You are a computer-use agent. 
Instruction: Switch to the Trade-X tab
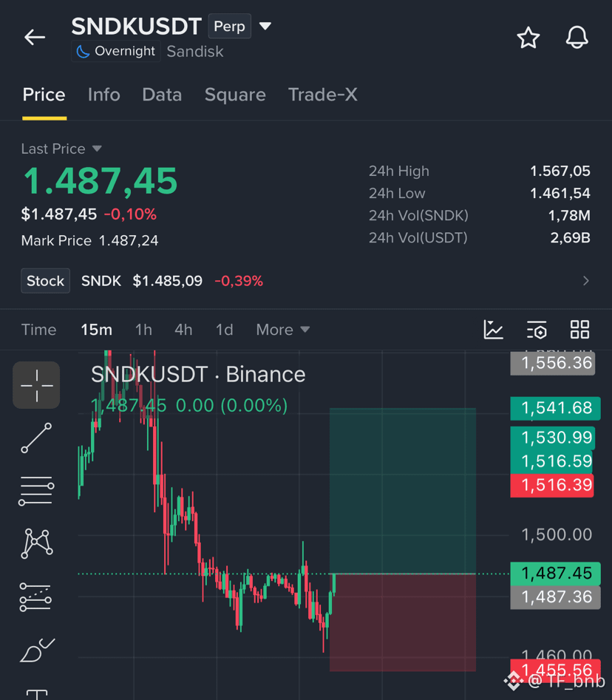[323, 95]
